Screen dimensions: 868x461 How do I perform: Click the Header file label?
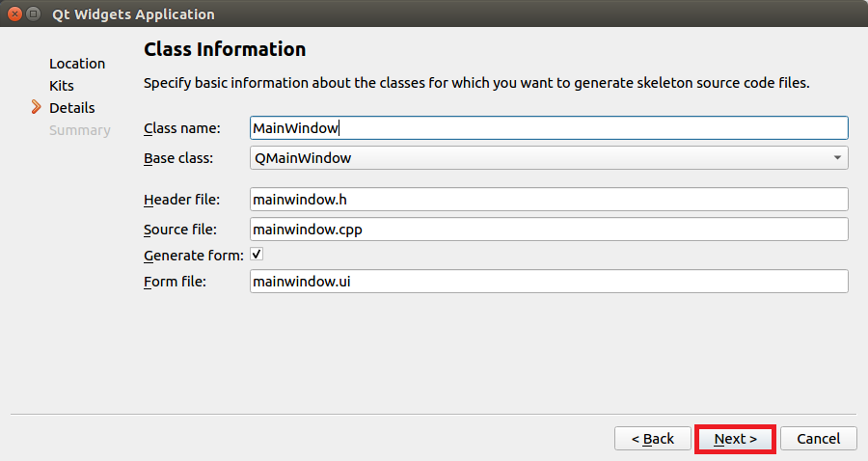(181, 200)
